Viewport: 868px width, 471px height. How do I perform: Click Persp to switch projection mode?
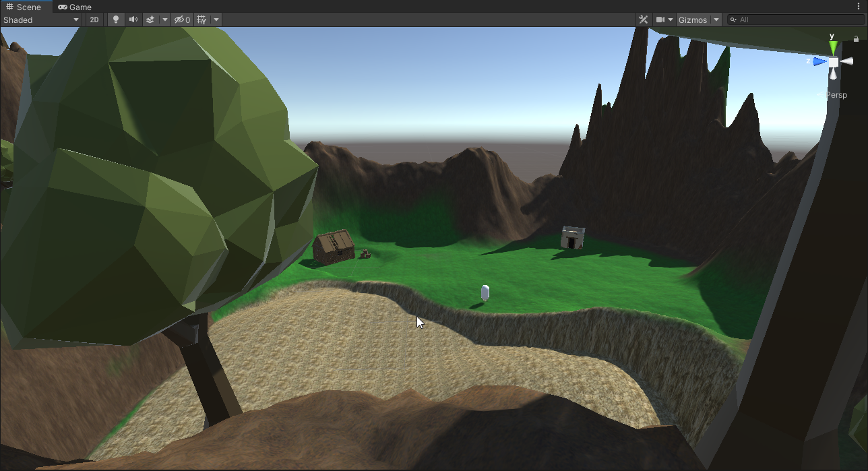(836, 94)
